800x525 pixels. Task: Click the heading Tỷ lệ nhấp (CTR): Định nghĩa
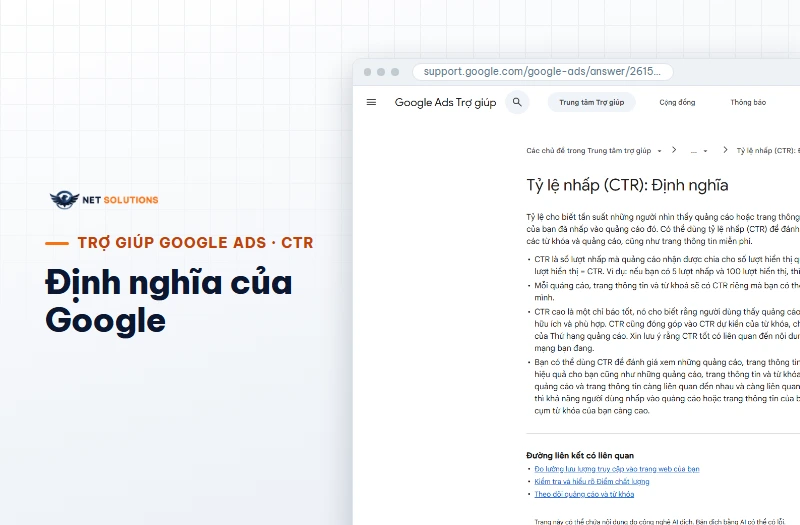(x=627, y=185)
